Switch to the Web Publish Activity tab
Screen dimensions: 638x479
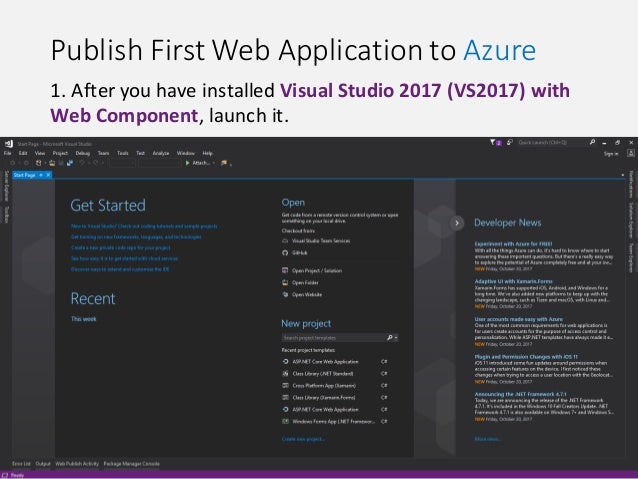pyautogui.click(x=77, y=464)
